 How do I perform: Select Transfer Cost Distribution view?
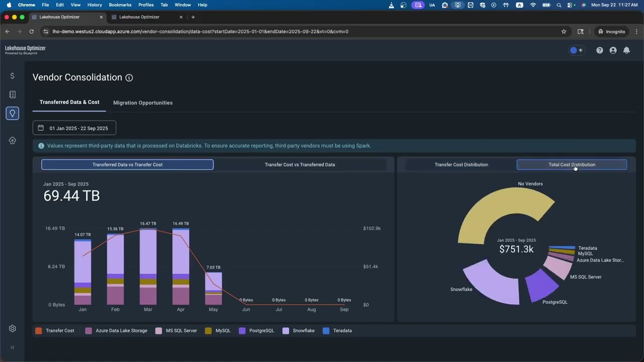tap(461, 164)
